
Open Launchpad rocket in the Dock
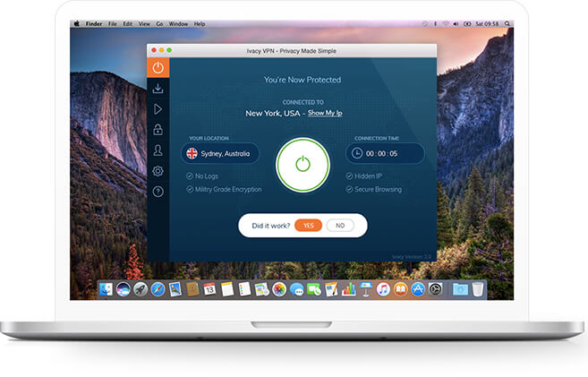point(141,289)
